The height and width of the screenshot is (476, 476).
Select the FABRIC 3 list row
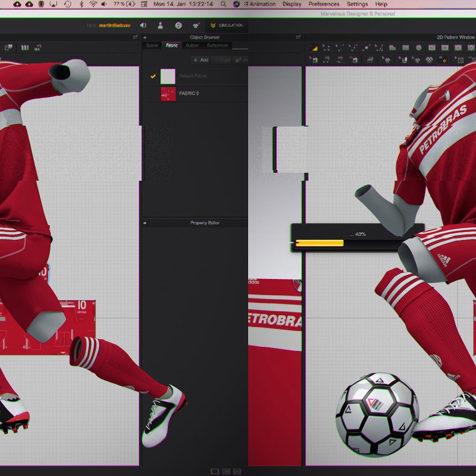pyautogui.click(x=198, y=94)
